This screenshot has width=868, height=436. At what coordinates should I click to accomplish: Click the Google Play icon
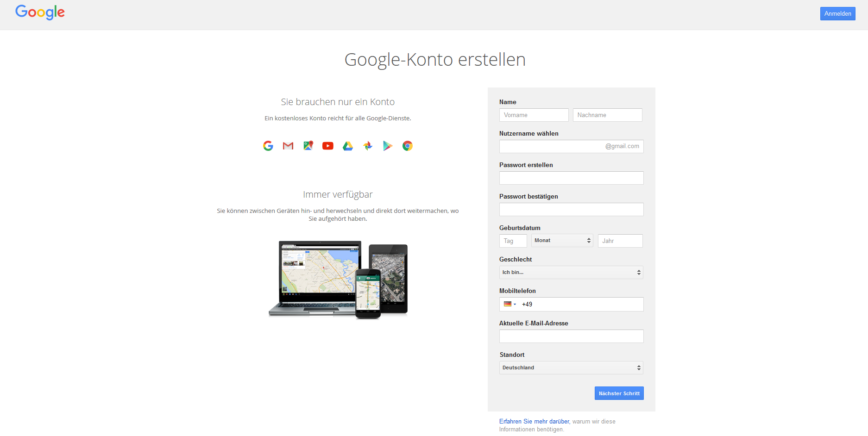click(388, 146)
